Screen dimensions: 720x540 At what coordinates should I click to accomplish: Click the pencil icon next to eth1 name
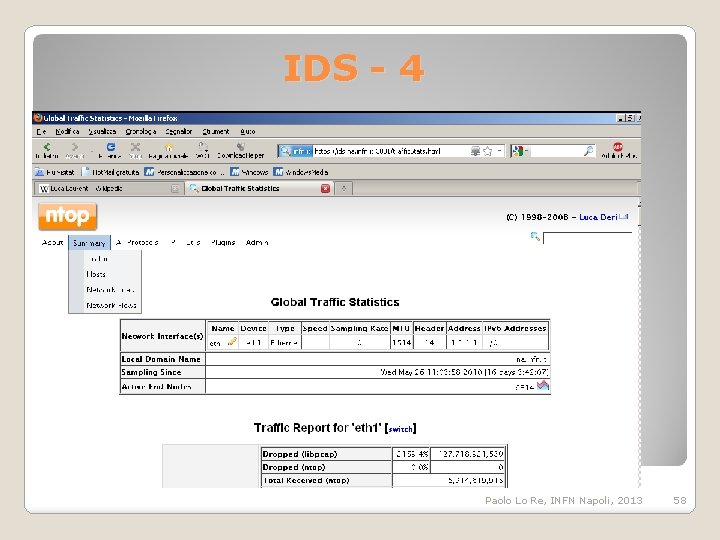tap(232, 341)
